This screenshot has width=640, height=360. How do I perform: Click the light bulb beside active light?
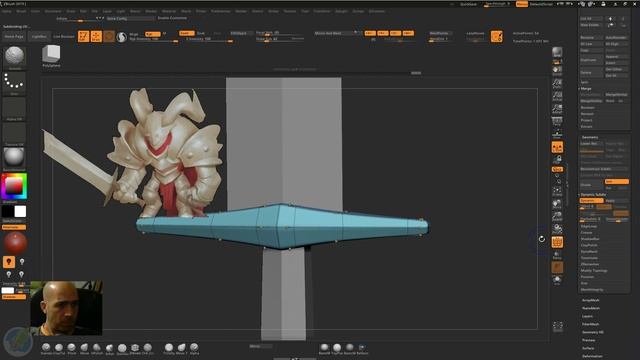pyautogui.click(x=22, y=262)
